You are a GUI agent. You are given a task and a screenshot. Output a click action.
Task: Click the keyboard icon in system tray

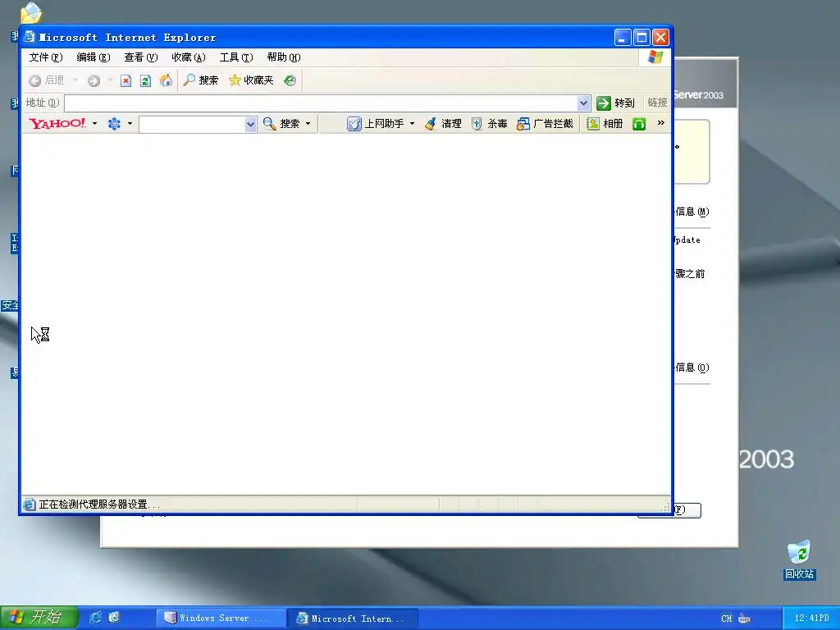[745, 619]
